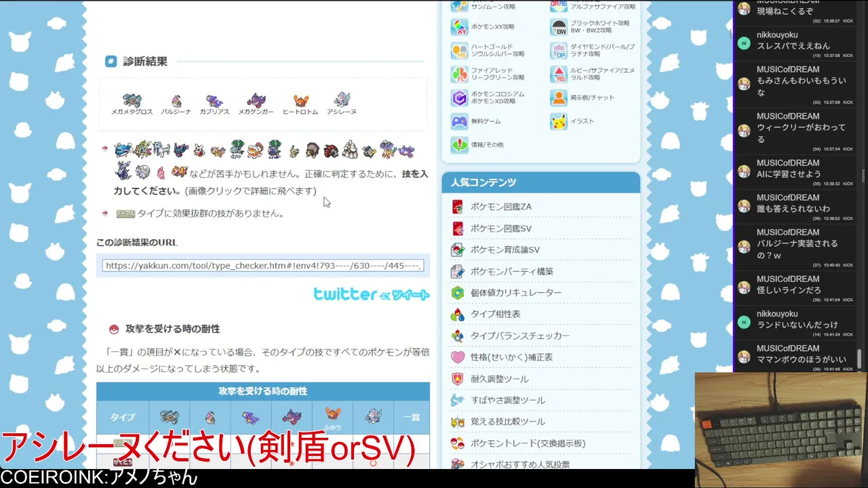Click the アルファサファイア攻略 ORAS icon
The height and width of the screenshot is (488, 868).
pyautogui.click(x=559, y=6)
